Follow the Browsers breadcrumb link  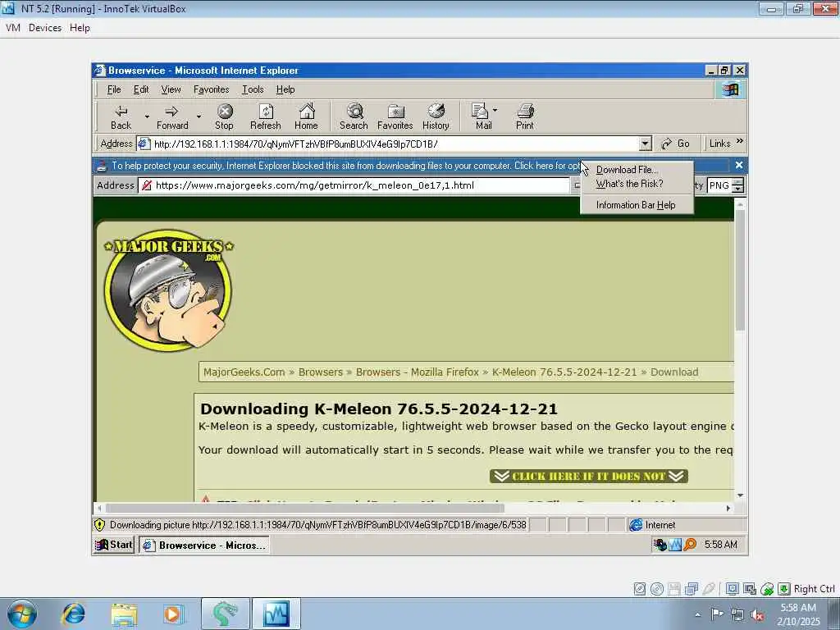(x=321, y=372)
